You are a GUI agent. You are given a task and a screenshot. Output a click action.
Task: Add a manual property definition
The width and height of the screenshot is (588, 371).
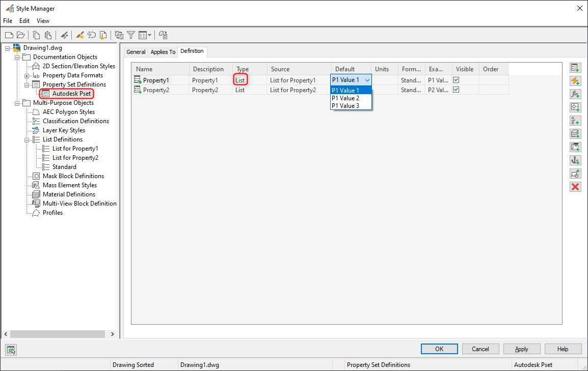point(575,68)
